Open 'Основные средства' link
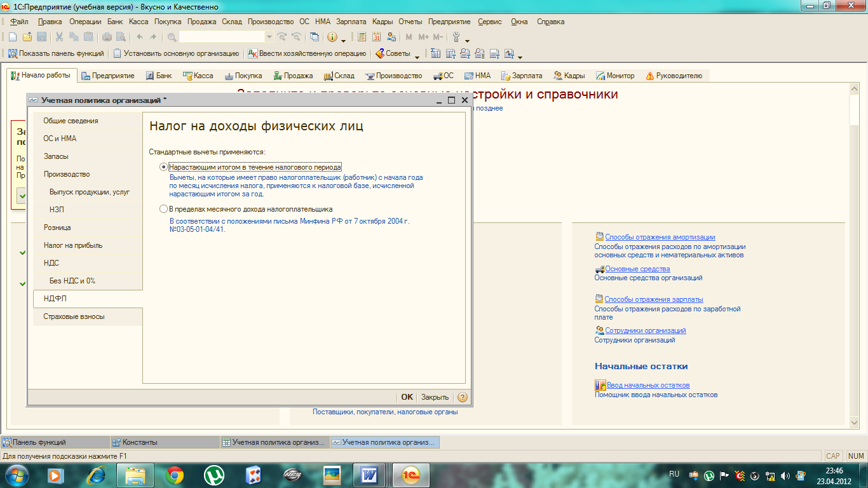The height and width of the screenshot is (488, 868). [637, 269]
